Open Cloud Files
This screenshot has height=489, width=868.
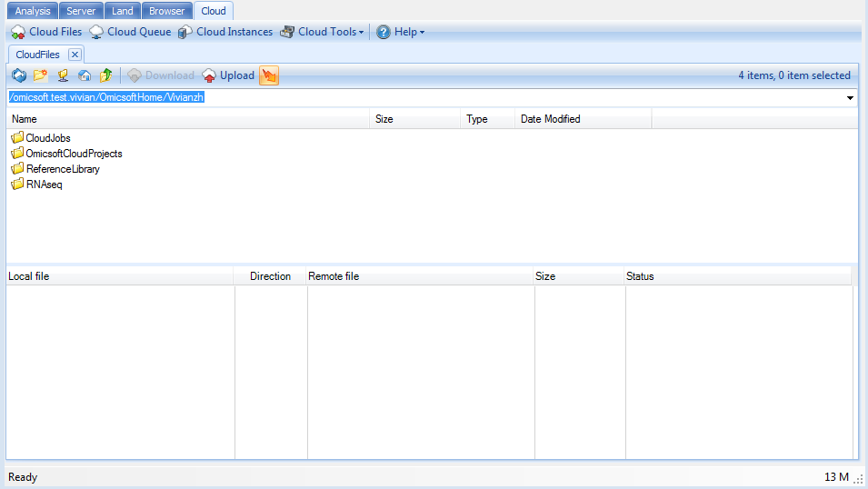click(46, 32)
